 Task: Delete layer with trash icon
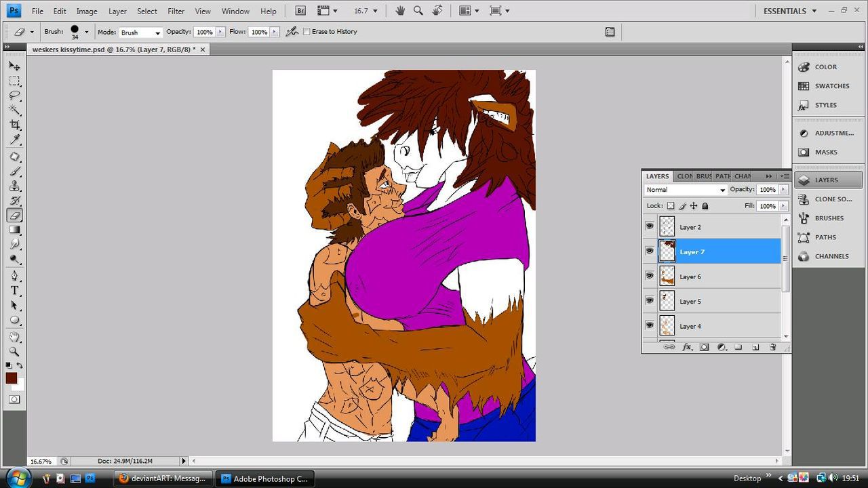click(x=772, y=347)
